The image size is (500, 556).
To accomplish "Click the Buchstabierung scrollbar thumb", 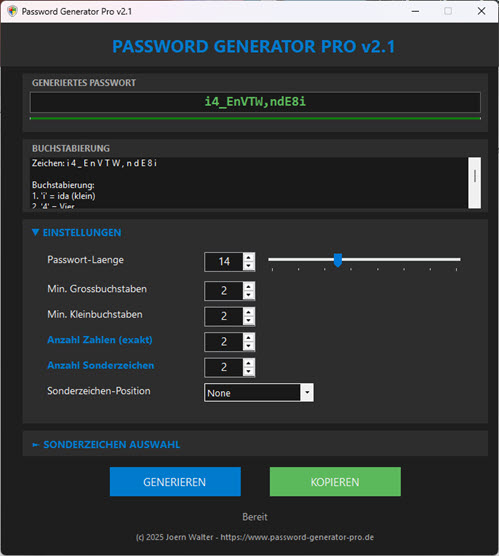I will [x=474, y=176].
